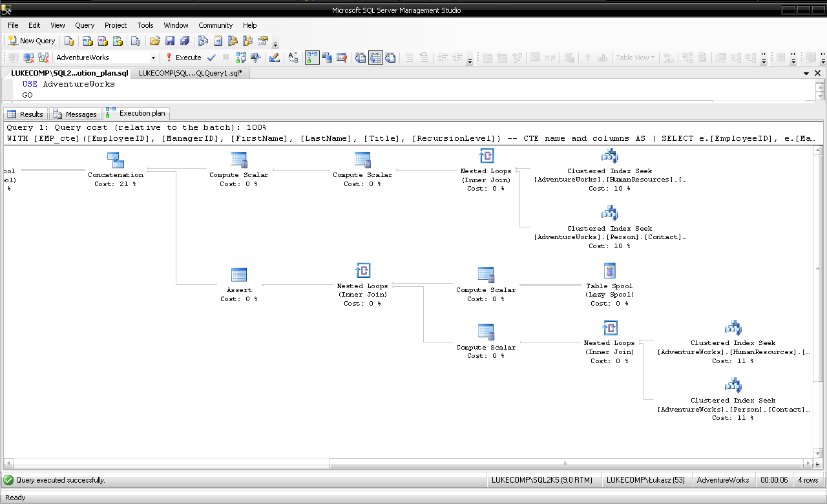Select the Concatenation plan operator
This screenshot has width=827, height=504.
point(116,169)
